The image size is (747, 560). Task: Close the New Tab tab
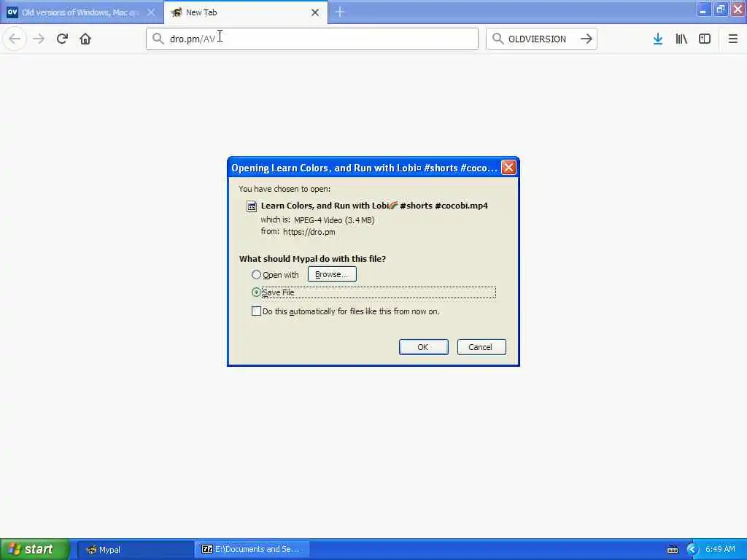(315, 12)
